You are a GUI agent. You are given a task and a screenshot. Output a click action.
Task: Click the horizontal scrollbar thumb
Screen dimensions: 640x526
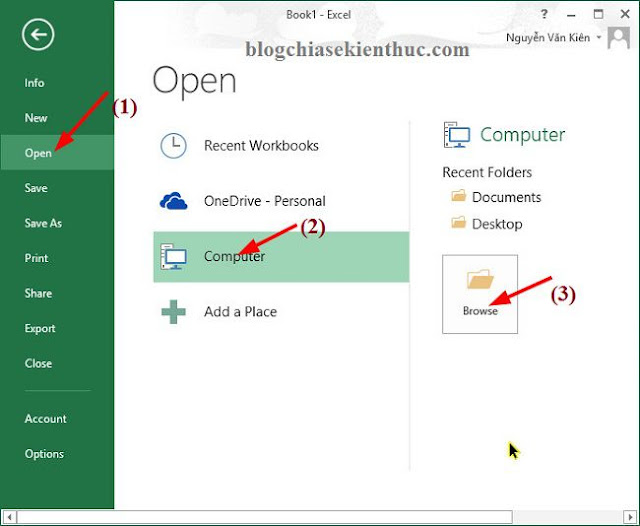[x=264, y=517]
